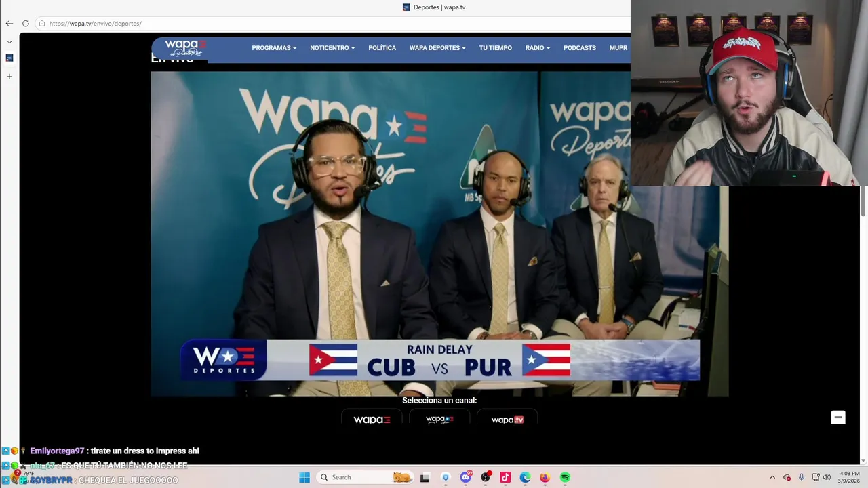Open a new tab with the plus icon
868x488 pixels.
[9, 77]
